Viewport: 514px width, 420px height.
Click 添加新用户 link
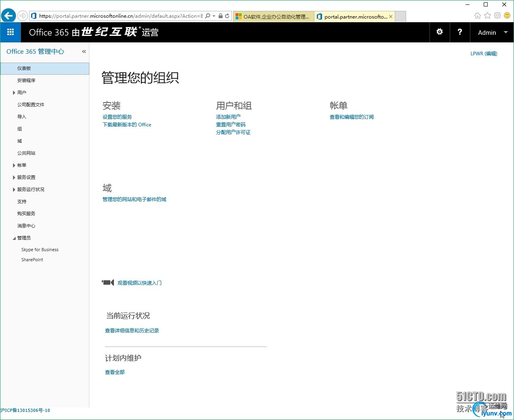(228, 117)
